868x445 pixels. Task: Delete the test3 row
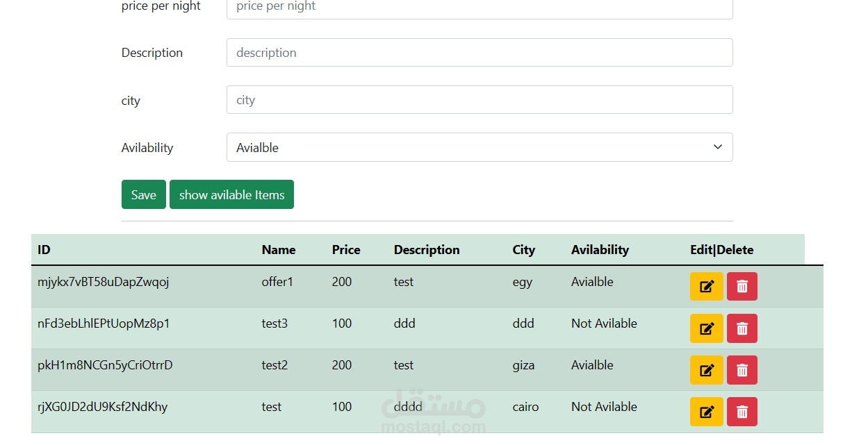coord(742,328)
